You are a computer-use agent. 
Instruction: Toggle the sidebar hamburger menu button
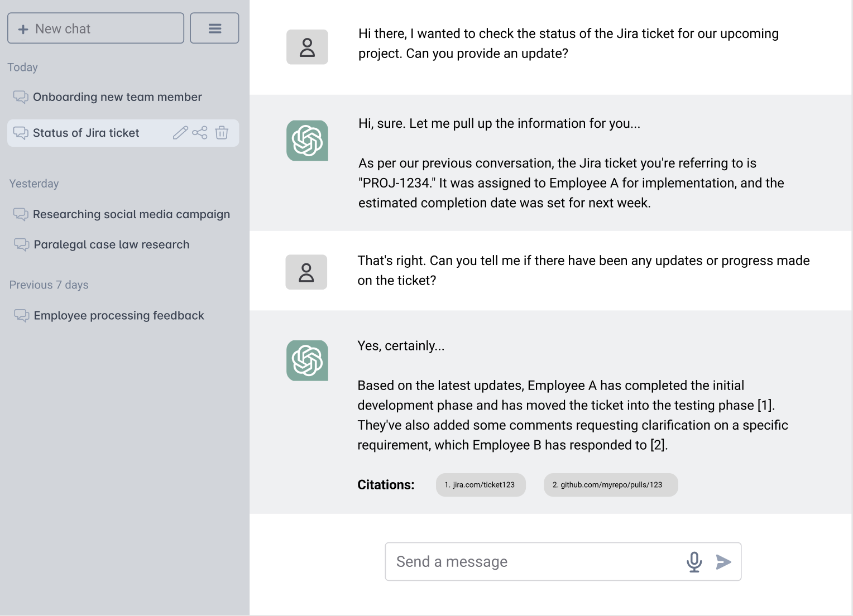click(214, 28)
